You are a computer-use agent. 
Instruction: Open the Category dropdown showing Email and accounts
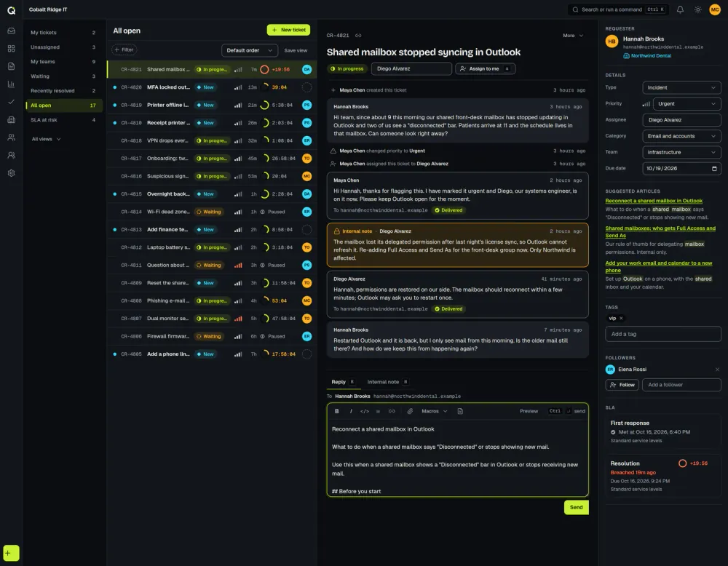click(x=681, y=136)
